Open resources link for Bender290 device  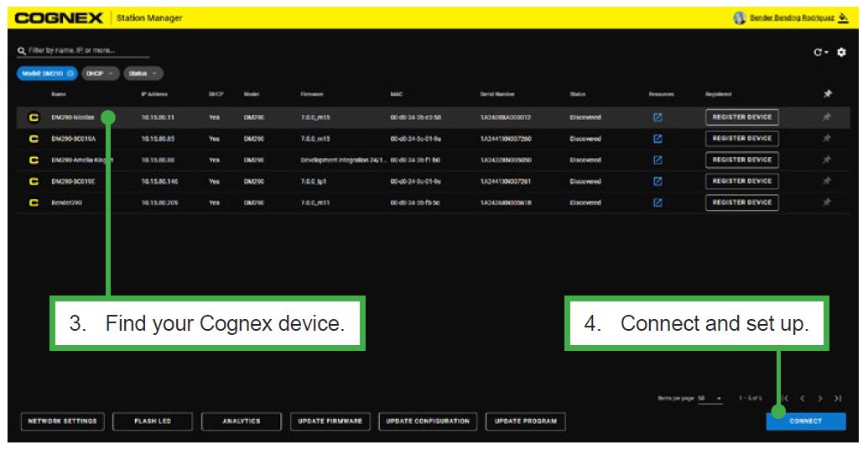coord(657,202)
